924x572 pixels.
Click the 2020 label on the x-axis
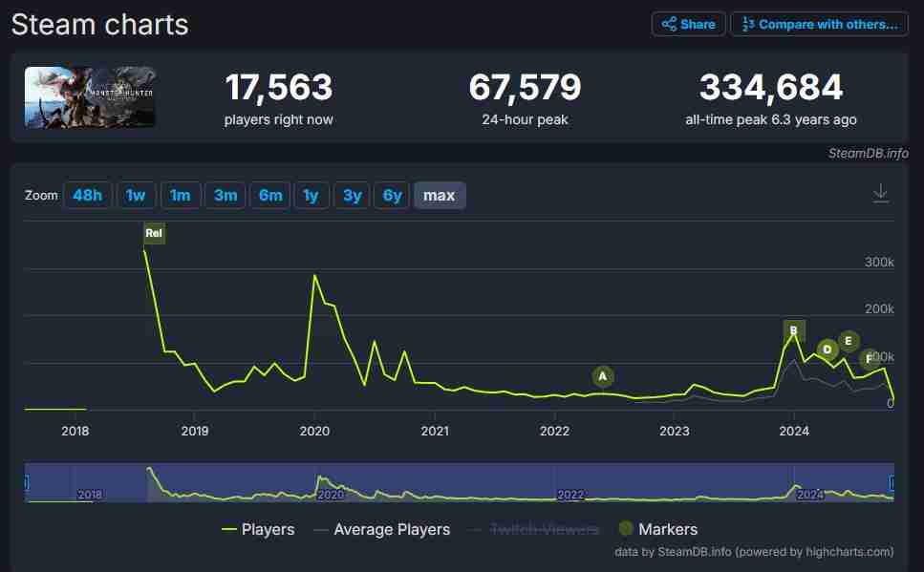coord(314,432)
